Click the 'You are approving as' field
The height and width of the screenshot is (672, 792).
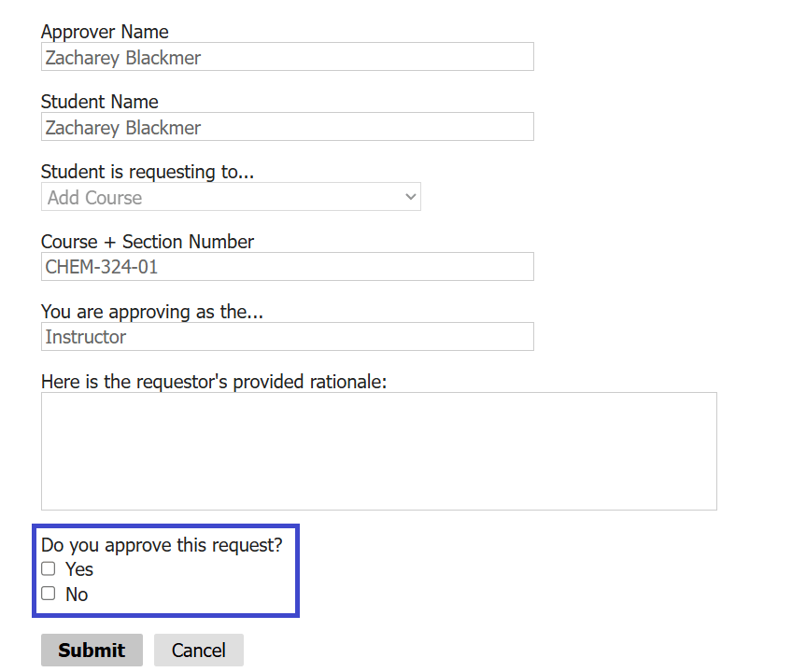click(287, 337)
